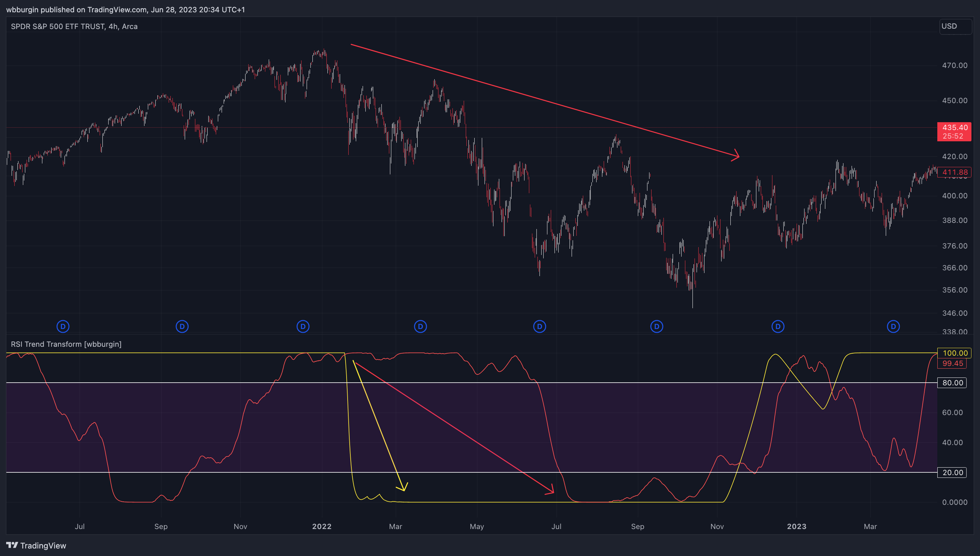Open the dividend marker for June 2022
Viewport: 980px width, 556px height.
pyautogui.click(x=540, y=327)
